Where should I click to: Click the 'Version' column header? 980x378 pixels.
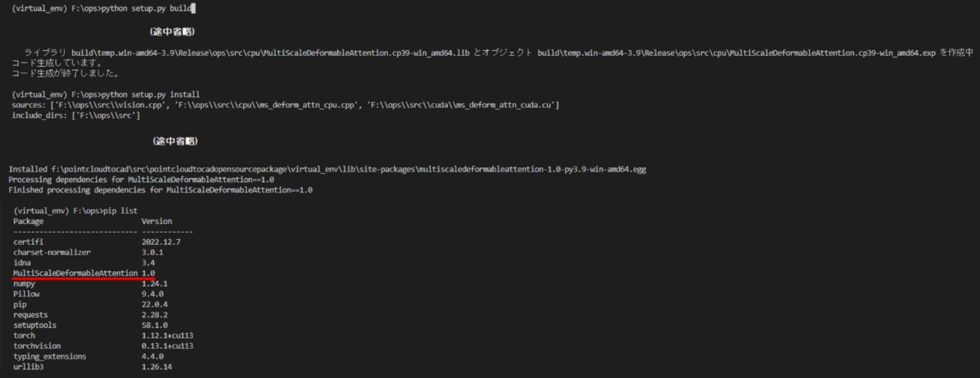pyautogui.click(x=157, y=221)
